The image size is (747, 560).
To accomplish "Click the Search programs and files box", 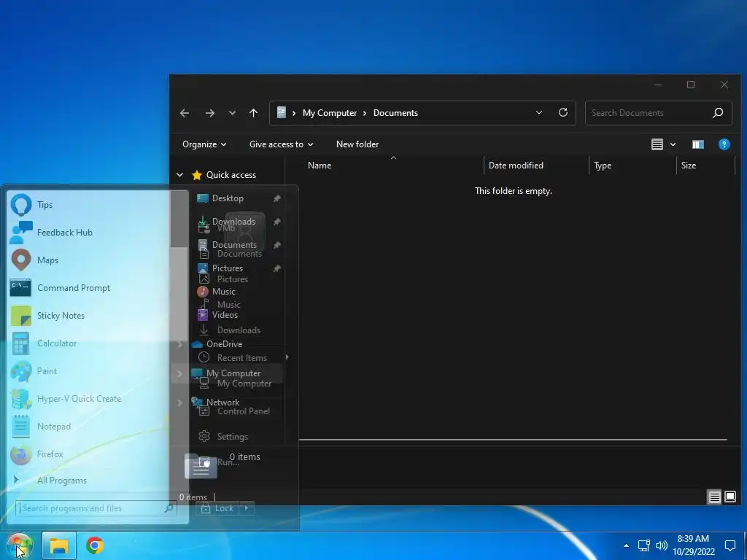I will click(97, 508).
